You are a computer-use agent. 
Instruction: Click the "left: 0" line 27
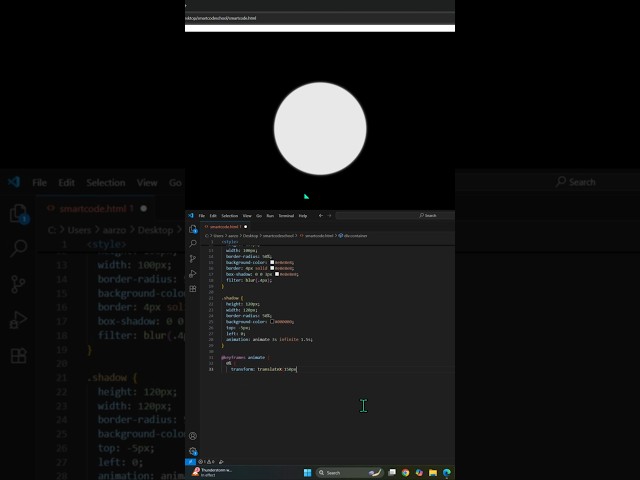236,333
